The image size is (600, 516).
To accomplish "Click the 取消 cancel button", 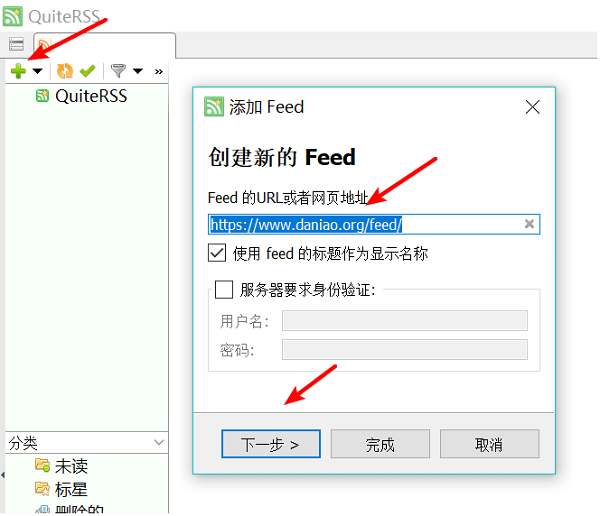I will (489, 444).
